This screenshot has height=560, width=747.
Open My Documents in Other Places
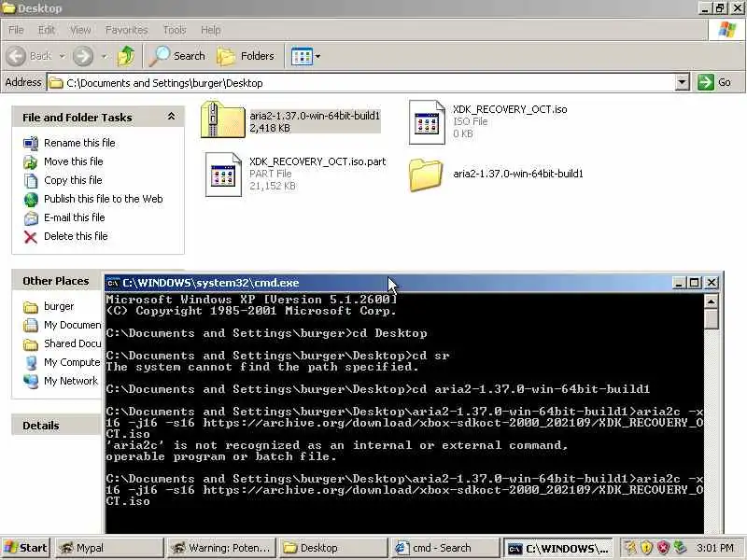(73, 325)
